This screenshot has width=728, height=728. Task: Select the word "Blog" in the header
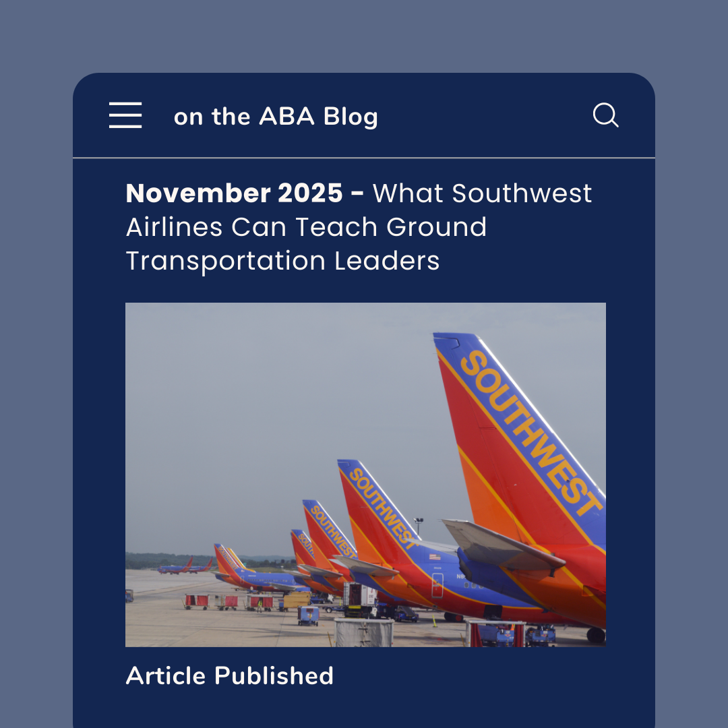coord(351,116)
